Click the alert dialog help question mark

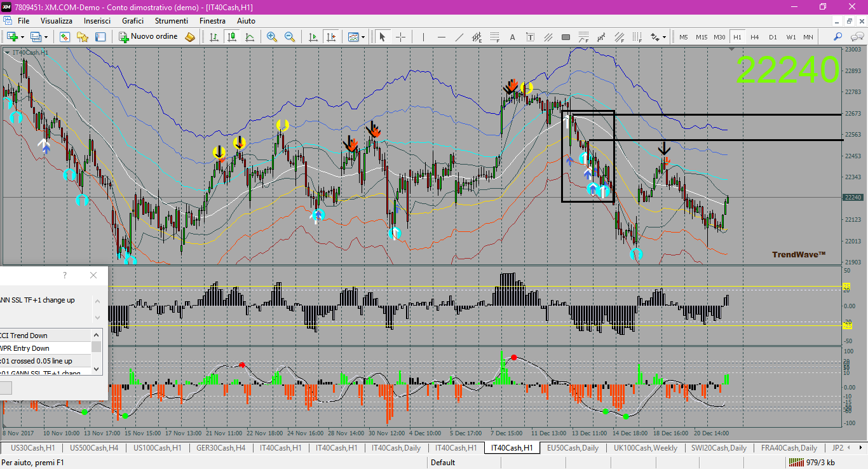point(64,275)
